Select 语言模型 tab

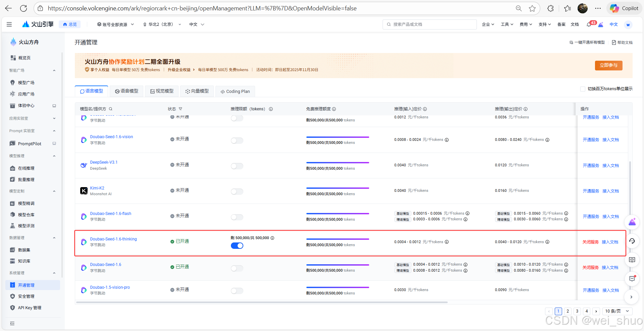92,91
